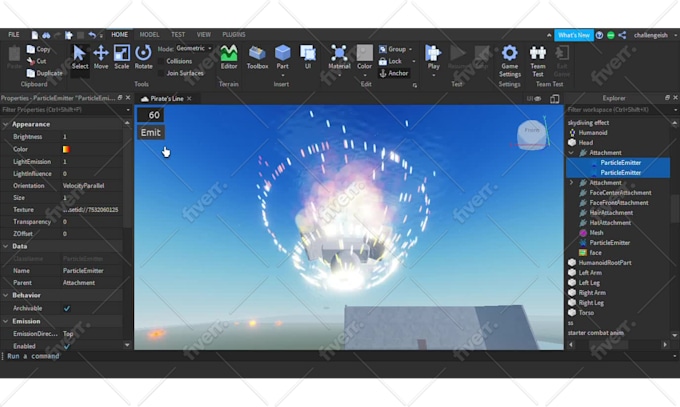680x407 pixels.
Task: Open the UI insert tool
Action: coord(307,57)
